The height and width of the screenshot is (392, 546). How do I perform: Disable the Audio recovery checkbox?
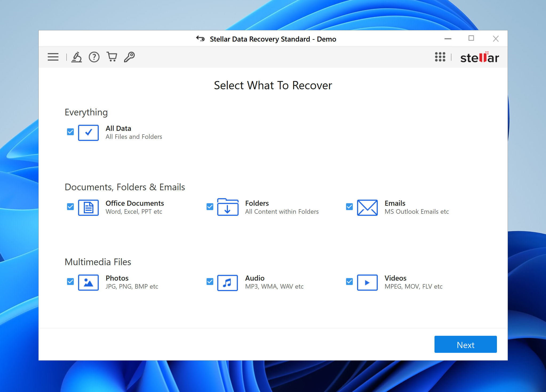coord(210,281)
